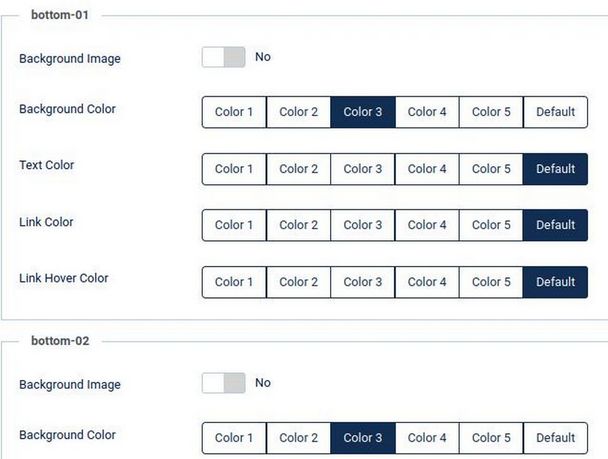The image size is (608, 459).
Task: Set bottom-02 Background Color to Default
Action: tap(555, 438)
